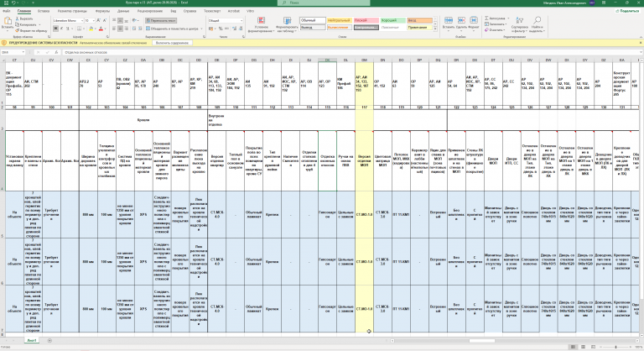Click Enable Content (Включить содержимое) button
The image size is (644, 351).
pyautogui.click(x=172, y=43)
